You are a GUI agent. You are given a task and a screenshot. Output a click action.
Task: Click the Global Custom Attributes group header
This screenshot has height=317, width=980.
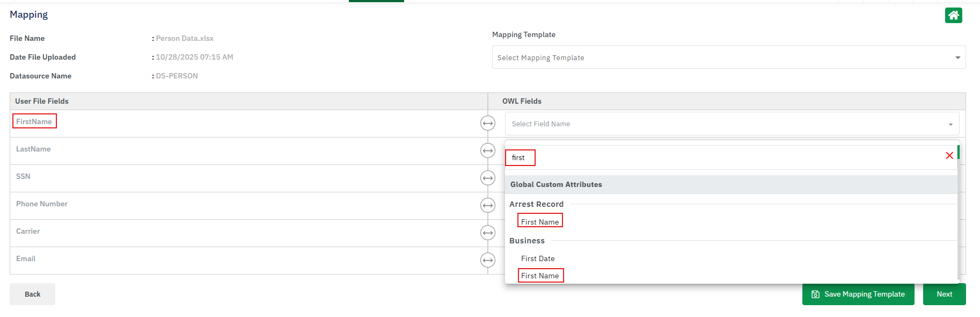556,184
